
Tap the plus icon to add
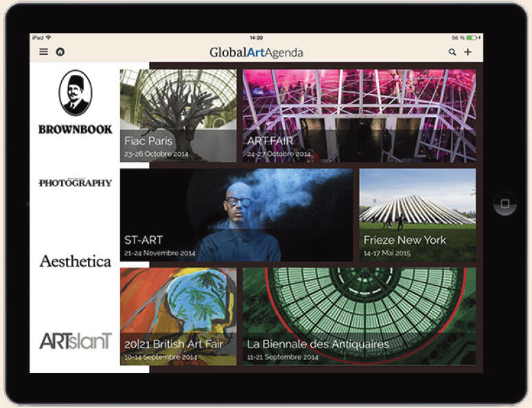coord(468,52)
